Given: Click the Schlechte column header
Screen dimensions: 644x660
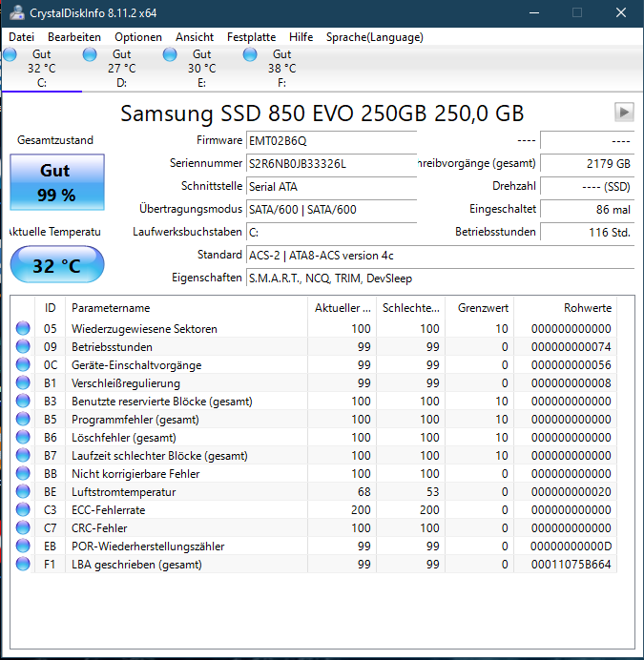Looking at the screenshot, I should point(410,308).
